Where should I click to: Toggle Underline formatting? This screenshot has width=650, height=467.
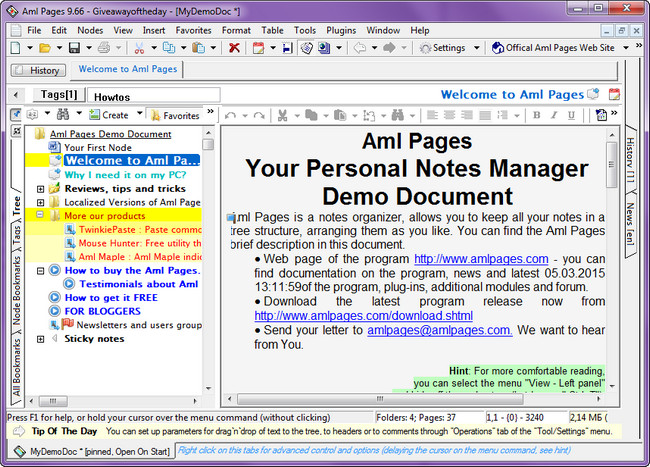click(572, 115)
